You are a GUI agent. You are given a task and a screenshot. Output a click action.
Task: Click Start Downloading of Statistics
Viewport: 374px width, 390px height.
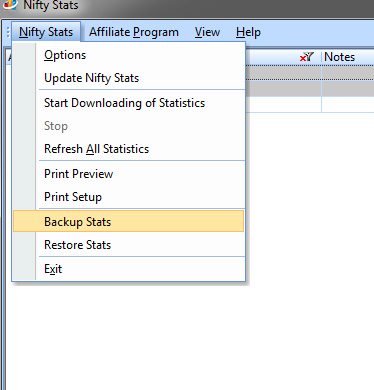[x=128, y=103]
